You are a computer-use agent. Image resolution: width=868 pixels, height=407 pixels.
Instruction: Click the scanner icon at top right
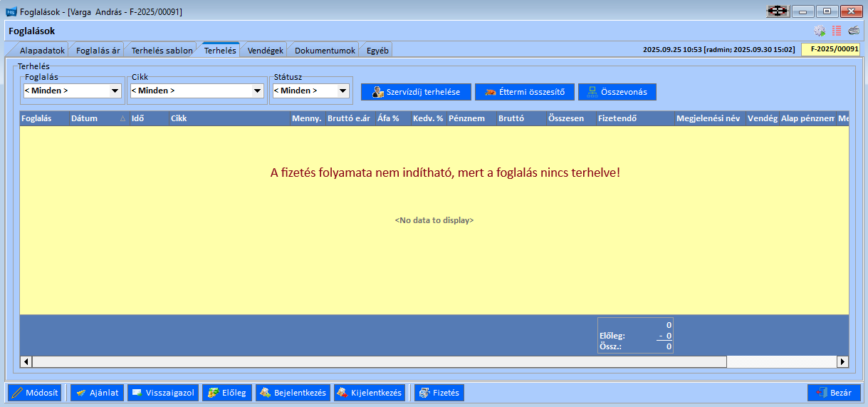pyautogui.click(x=854, y=31)
